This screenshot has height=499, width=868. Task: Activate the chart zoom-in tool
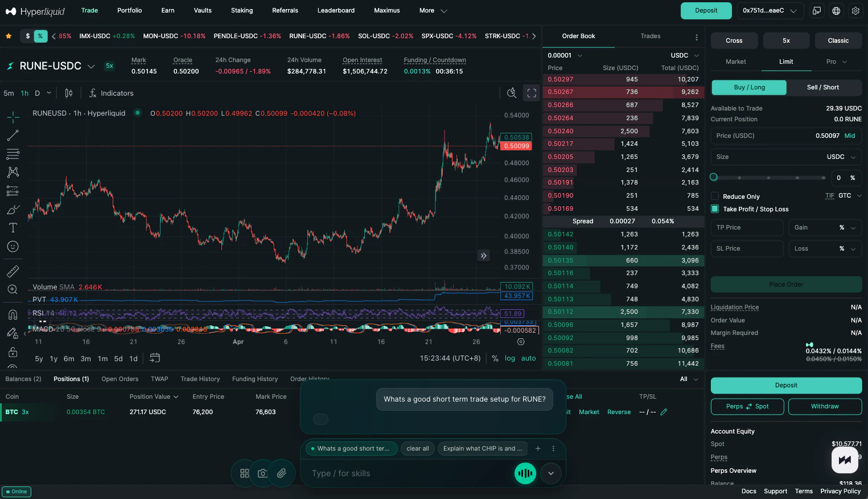tap(13, 289)
